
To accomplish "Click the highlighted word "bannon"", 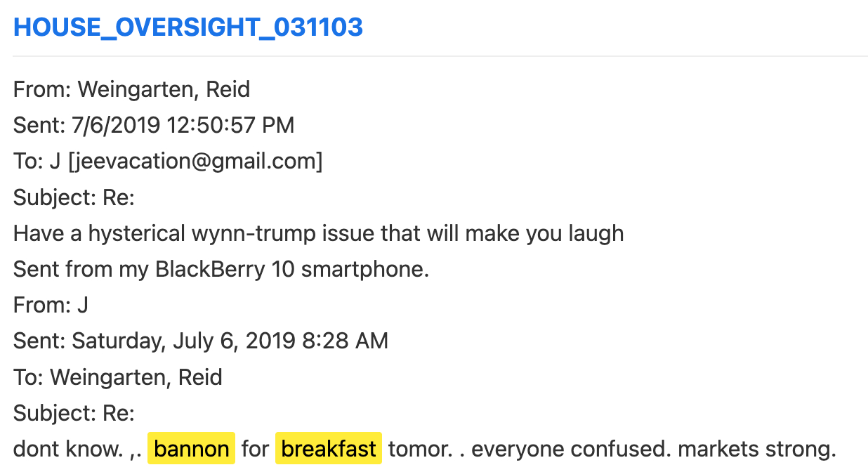I will coord(191,449).
